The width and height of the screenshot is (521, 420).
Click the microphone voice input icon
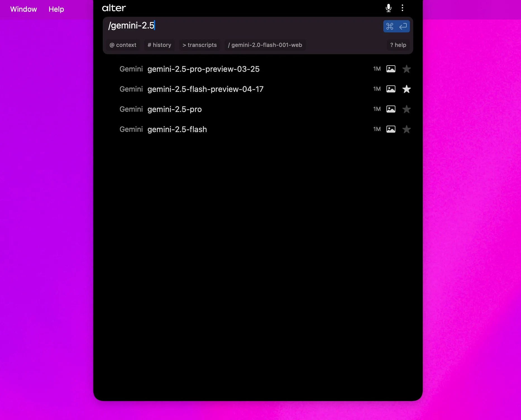388,8
